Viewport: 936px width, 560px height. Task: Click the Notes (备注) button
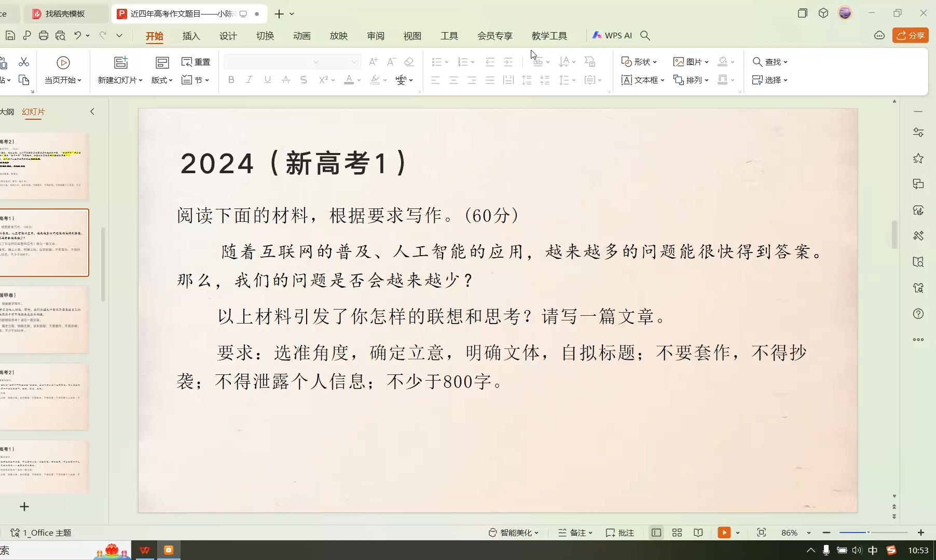575,533
